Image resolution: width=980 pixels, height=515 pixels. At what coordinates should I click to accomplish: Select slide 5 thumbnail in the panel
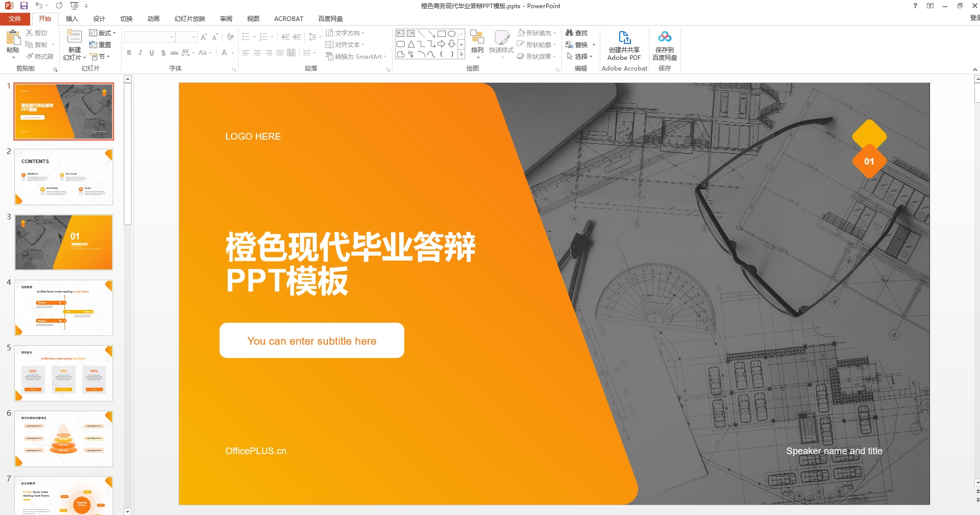coord(63,373)
